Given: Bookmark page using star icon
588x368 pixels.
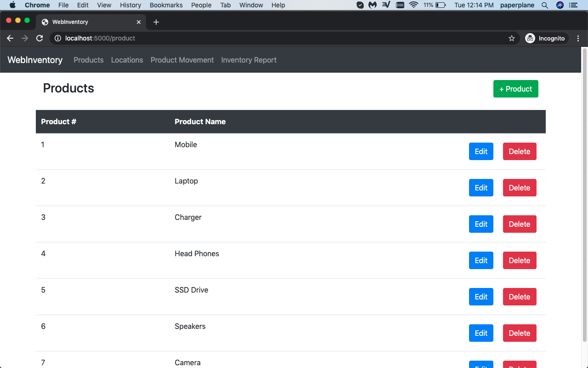Looking at the screenshot, I should [512, 38].
